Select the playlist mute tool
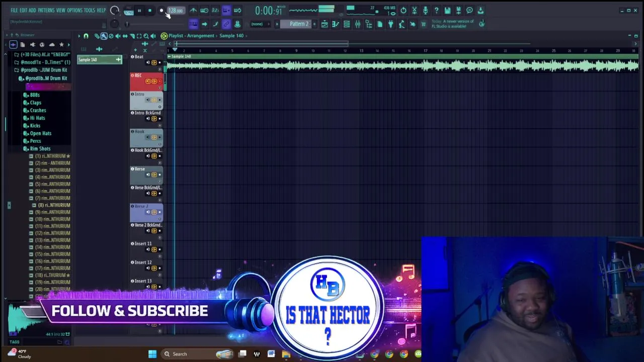Viewport: 644px width, 362px height. tap(118, 36)
